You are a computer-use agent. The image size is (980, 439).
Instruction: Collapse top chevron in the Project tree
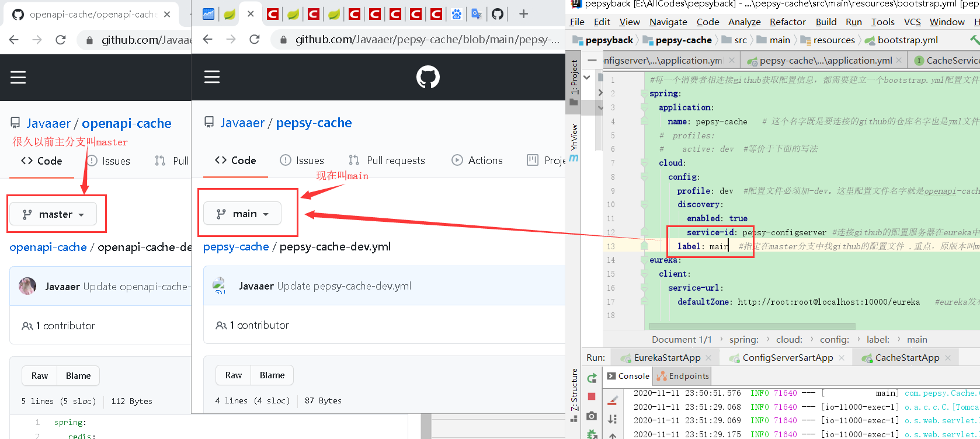[587, 77]
